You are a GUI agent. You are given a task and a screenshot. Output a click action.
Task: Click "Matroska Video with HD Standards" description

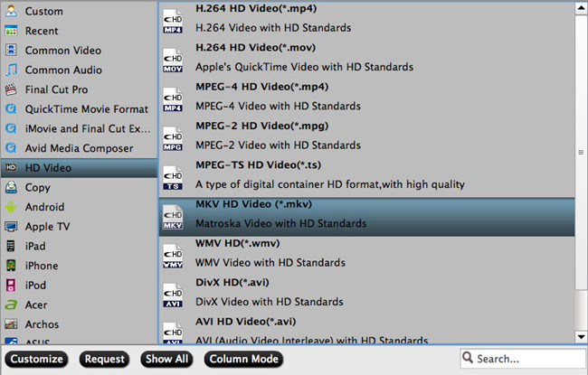pos(280,224)
